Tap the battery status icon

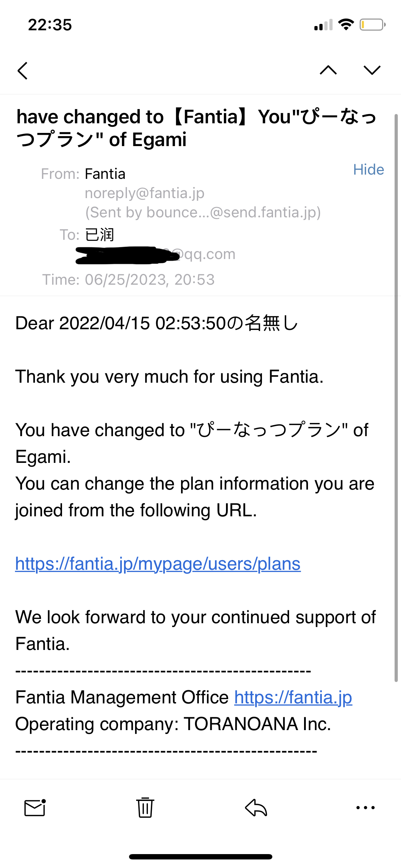372,25
